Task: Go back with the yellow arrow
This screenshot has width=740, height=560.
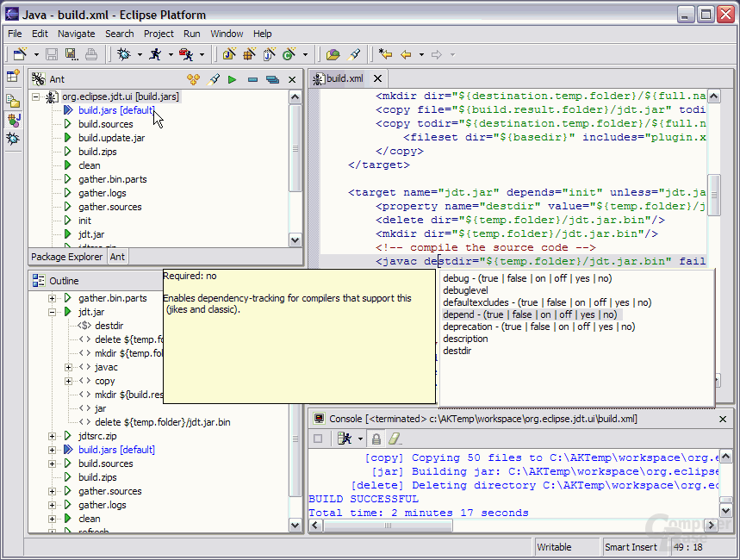Action: coord(406,54)
